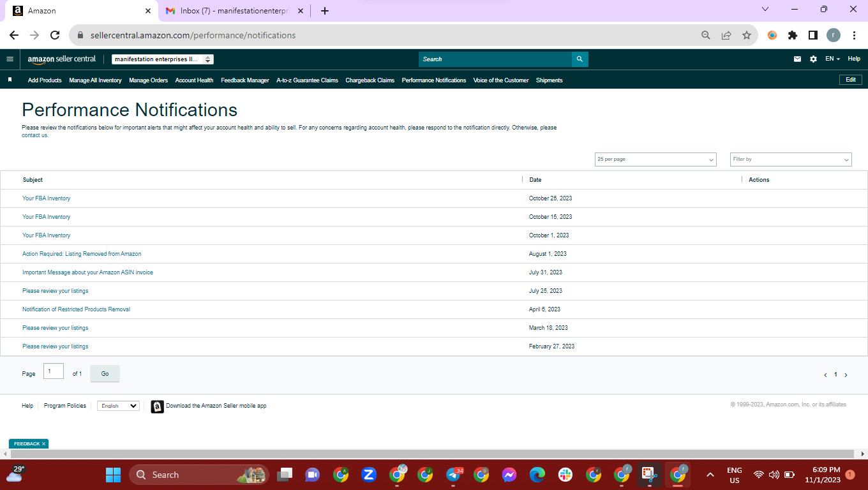Open the settings gear icon
The height and width of the screenshot is (490, 868).
point(813,59)
